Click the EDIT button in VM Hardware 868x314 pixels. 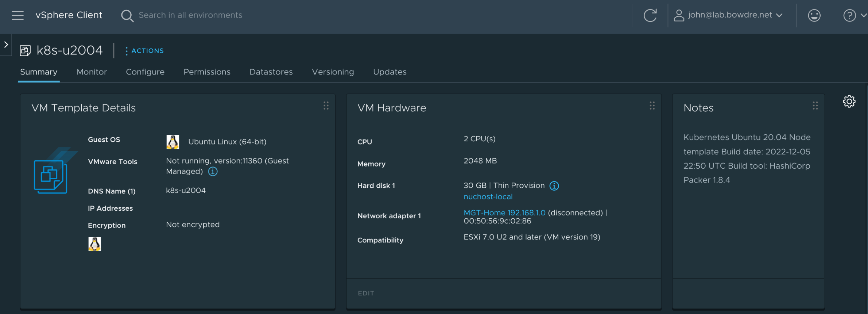(366, 293)
